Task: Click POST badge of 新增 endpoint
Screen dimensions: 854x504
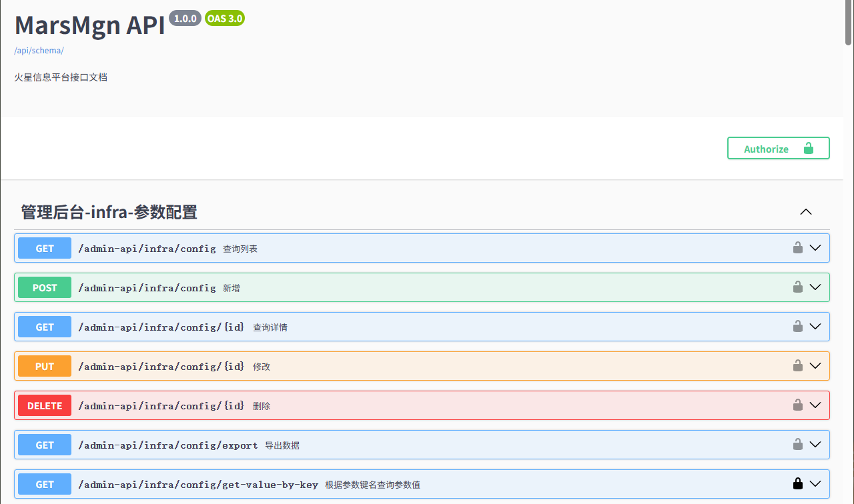Action: (x=45, y=287)
